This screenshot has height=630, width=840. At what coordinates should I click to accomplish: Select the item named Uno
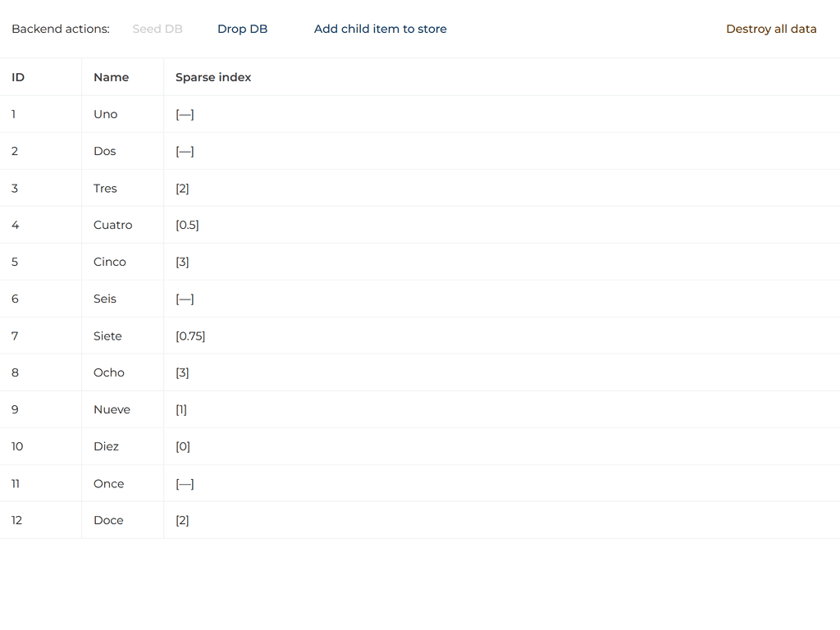click(105, 114)
